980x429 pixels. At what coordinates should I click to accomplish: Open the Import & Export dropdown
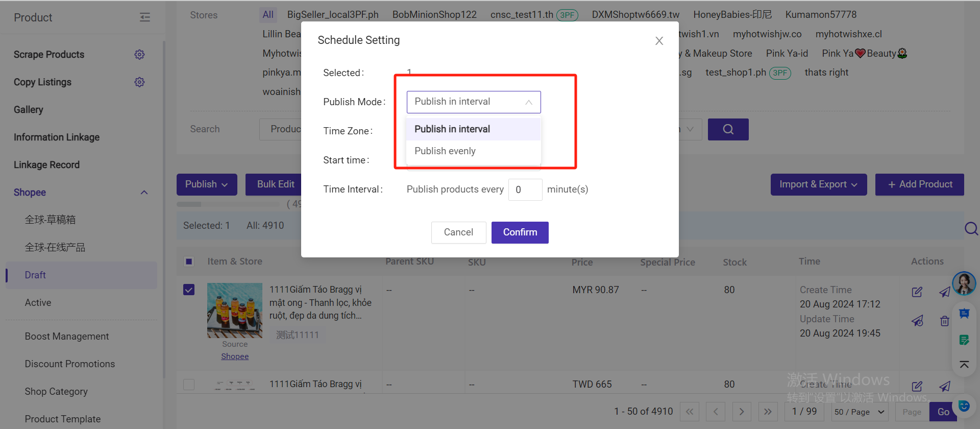pyautogui.click(x=818, y=184)
